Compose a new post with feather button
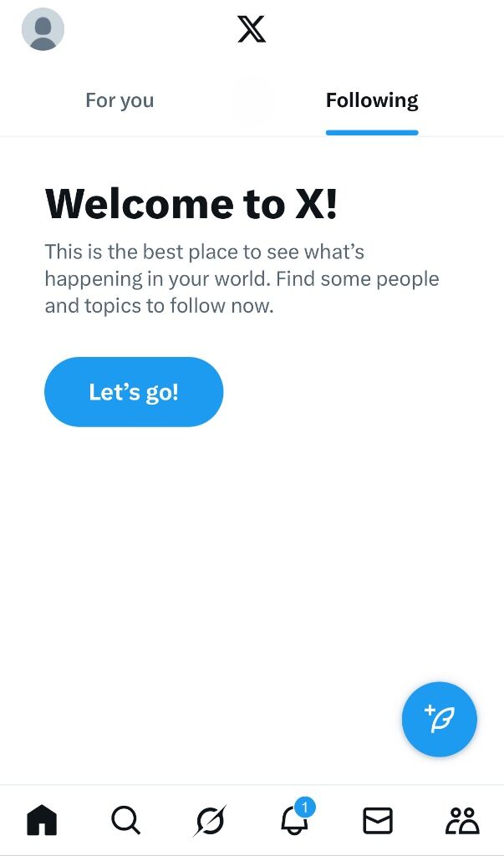Screen dimensions: 504x856 click(440, 719)
